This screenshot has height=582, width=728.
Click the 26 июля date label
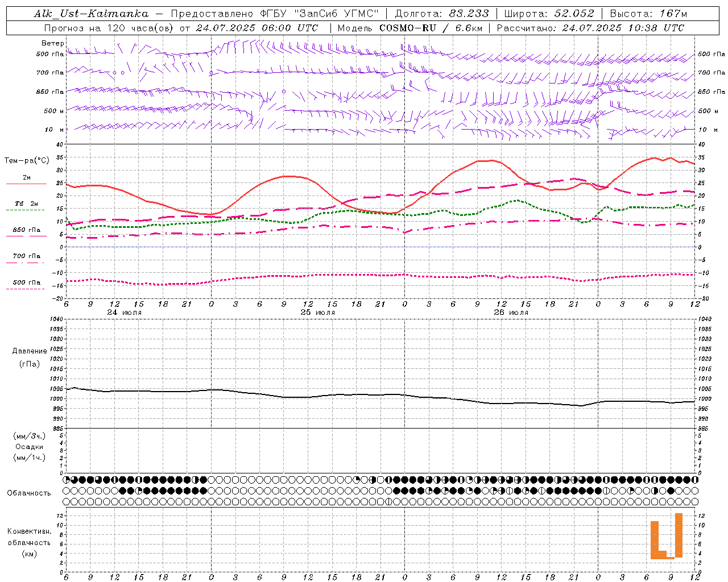pos(511,313)
